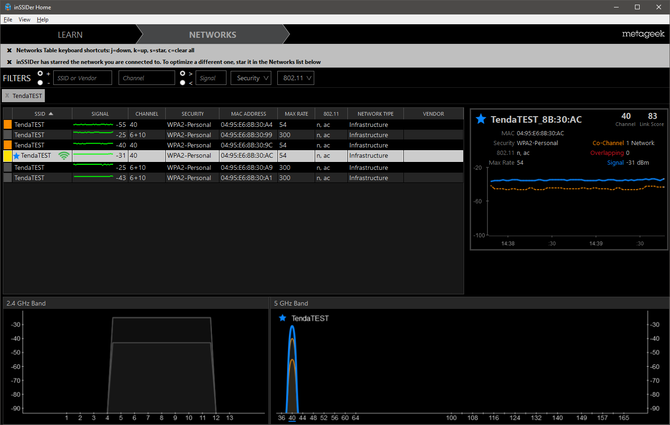
Task: Remove the TendaTEST filter tag
Action: [x=7, y=96]
